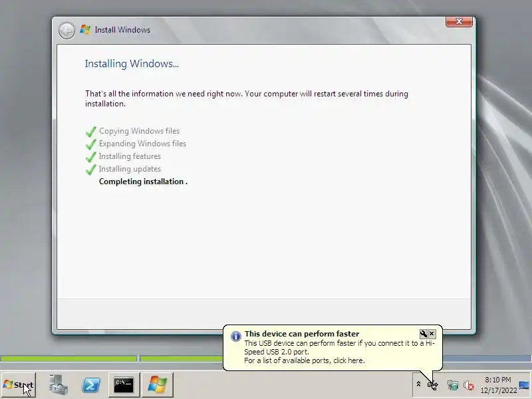532x399 pixels.
Task: Open the Command Prompt taskbar button
Action: 124,385
